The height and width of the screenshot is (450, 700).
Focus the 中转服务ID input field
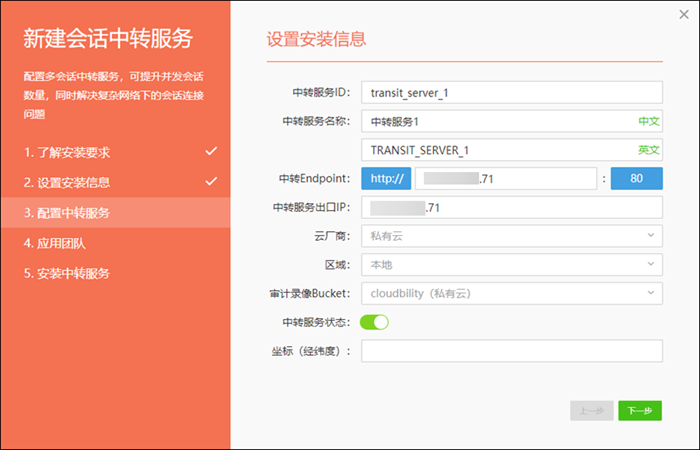[512, 92]
